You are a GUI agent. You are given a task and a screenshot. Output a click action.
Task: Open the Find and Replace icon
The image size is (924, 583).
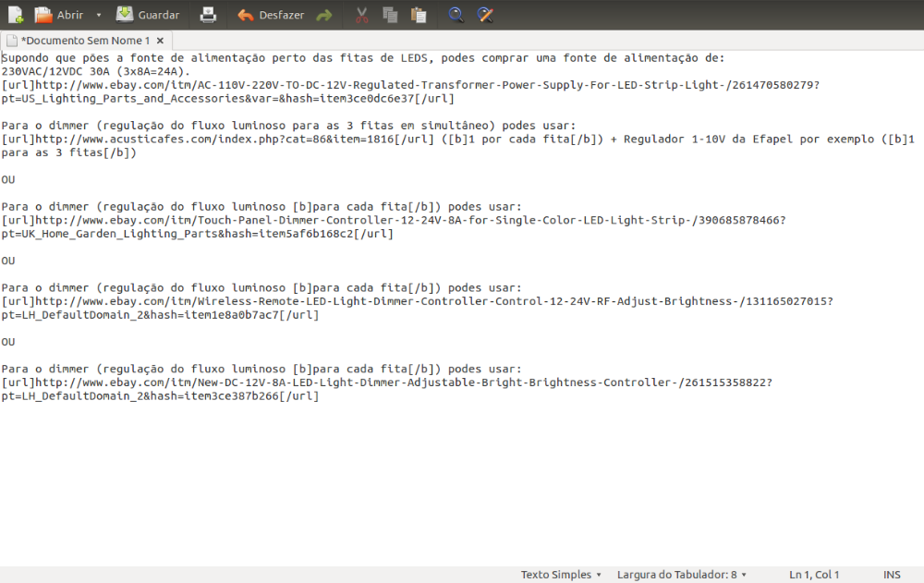[x=484, y=15]
